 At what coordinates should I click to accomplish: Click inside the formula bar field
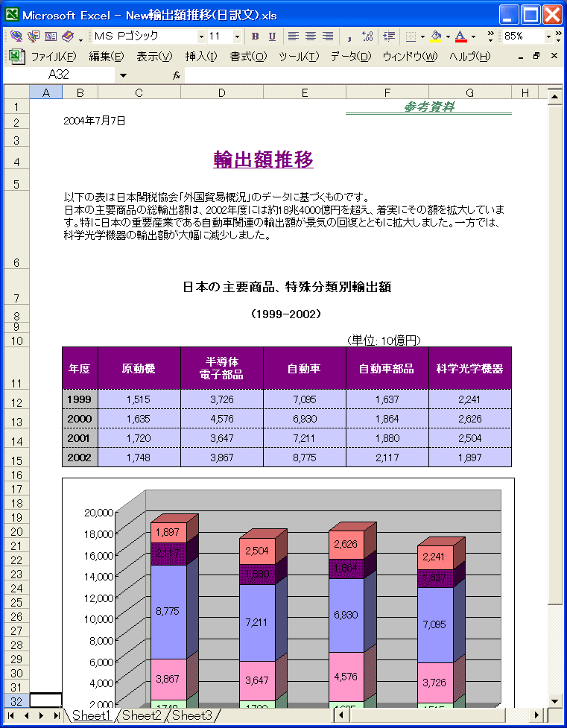pos(374,75)
